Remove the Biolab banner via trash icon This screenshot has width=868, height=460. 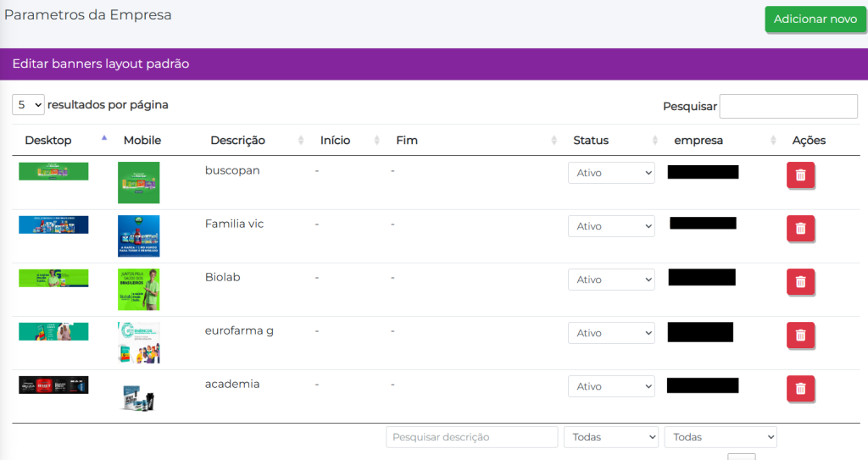pos(800,281)
